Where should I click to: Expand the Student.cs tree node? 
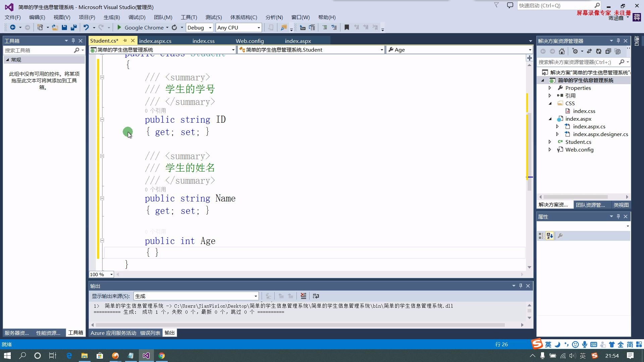pos(550,142)
